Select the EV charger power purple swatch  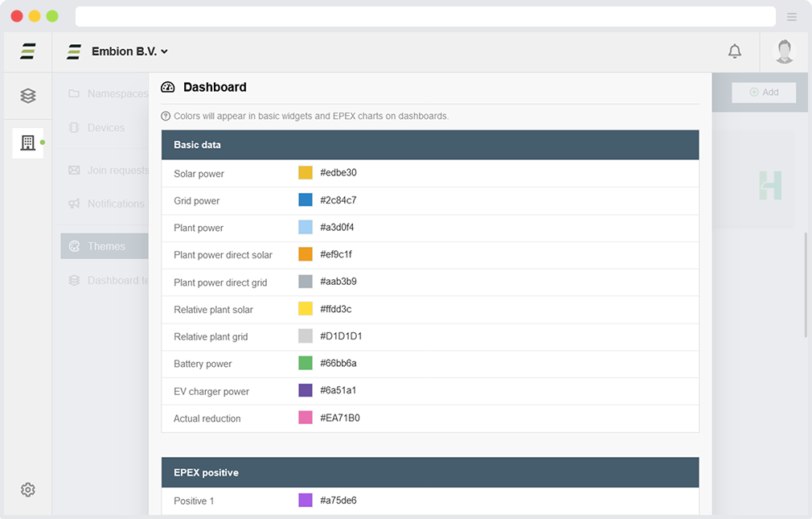click(306, 390)
